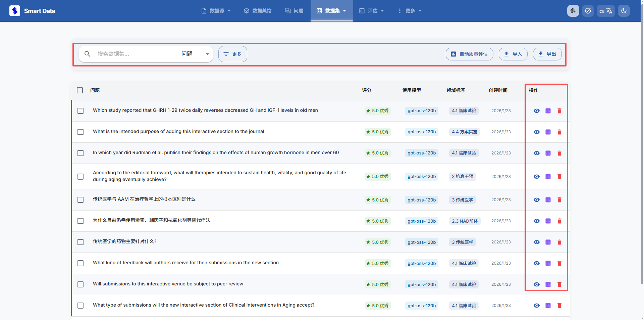Switch language with CN translate icon
This screenshot has width=644, height=320.
click(605, 11)
